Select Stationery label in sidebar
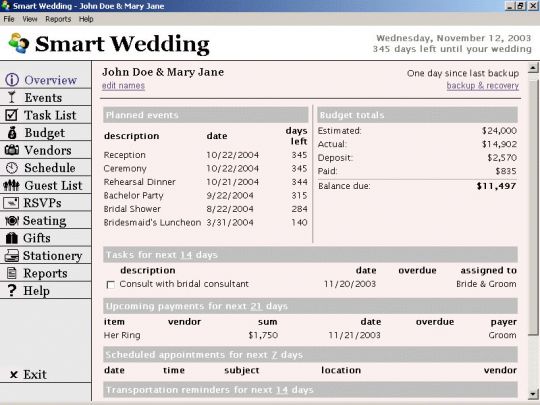The width and height of the screenshot is (540, 405). coord(52,256)
